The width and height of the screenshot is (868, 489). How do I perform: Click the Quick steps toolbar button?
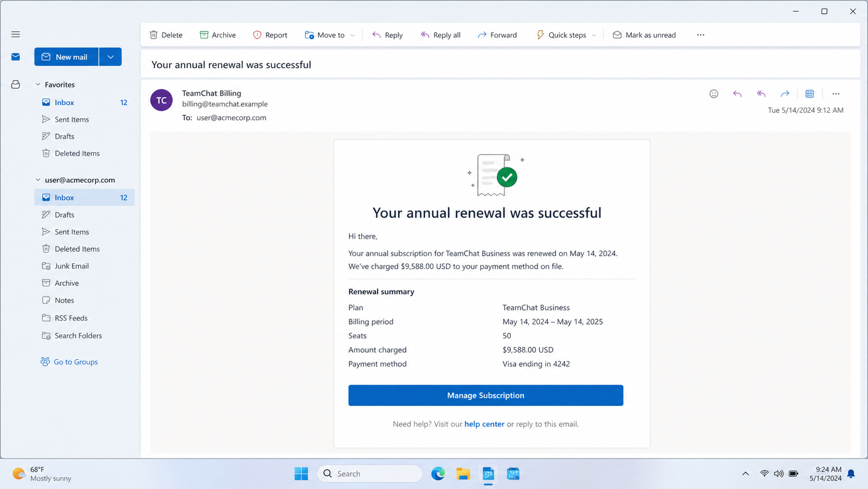pos(561,35)
